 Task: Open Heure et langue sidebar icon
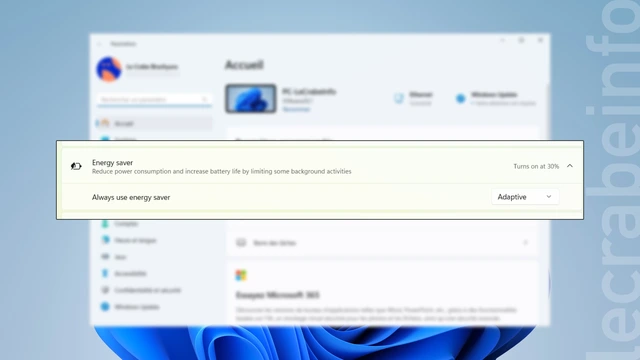pos(105,240)
